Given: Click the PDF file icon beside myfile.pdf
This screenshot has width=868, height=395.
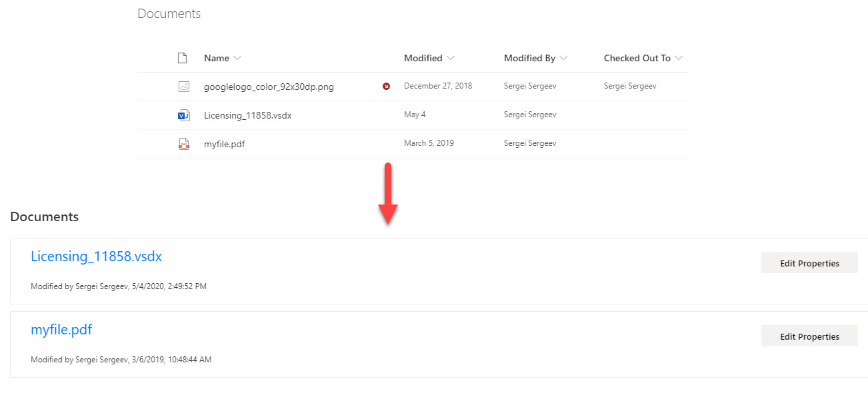Looking at the screenshot, I should (184, 144).
